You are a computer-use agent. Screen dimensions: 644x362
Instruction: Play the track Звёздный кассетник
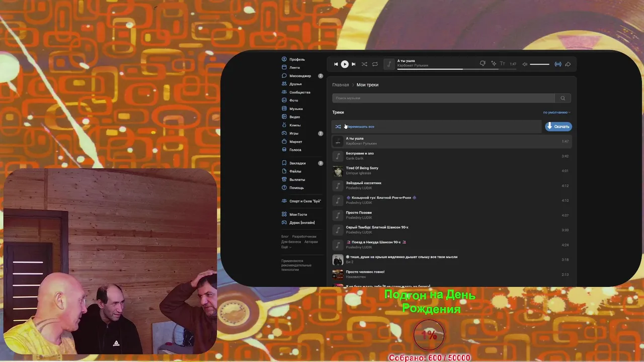(x=451, y=186)
